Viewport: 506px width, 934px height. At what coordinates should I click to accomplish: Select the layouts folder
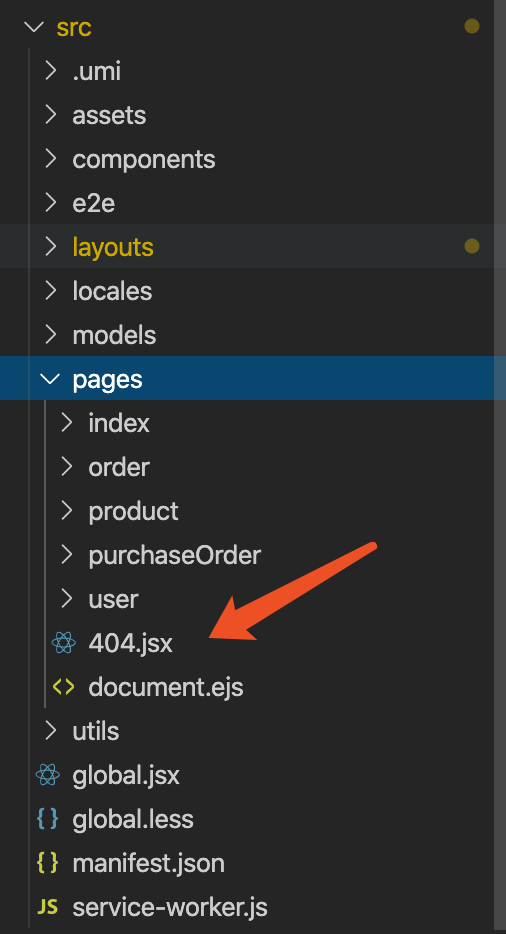pos(247,246)
